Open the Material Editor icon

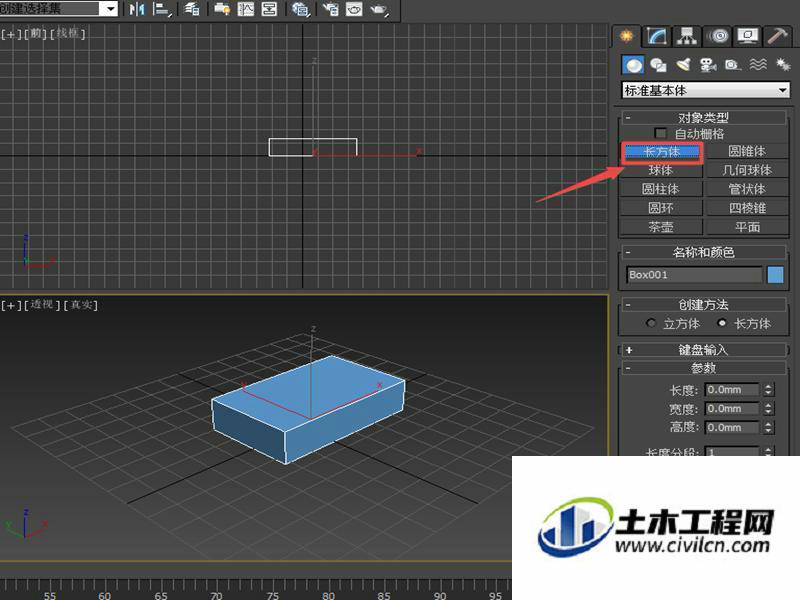click(301, 9)
